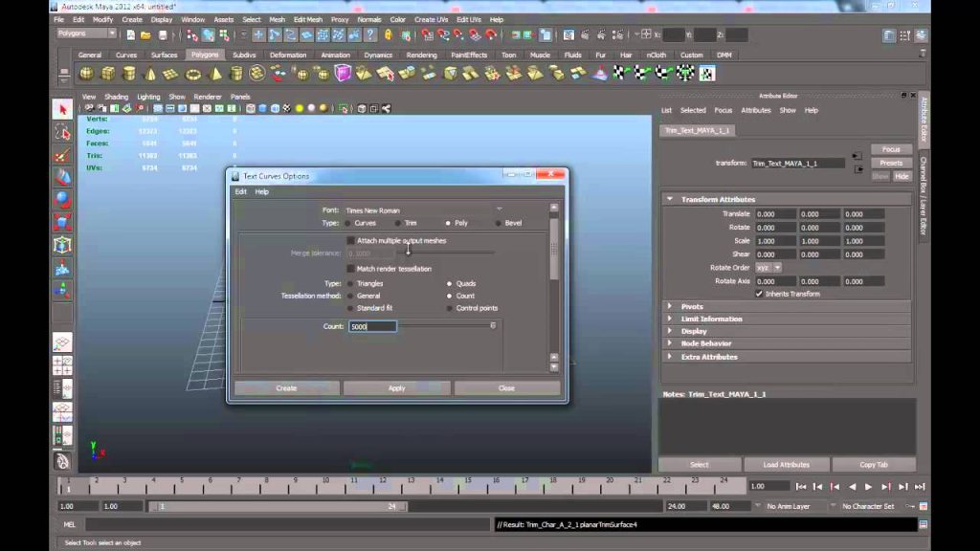Choose the Move tool in toolbox

[62, 177]
